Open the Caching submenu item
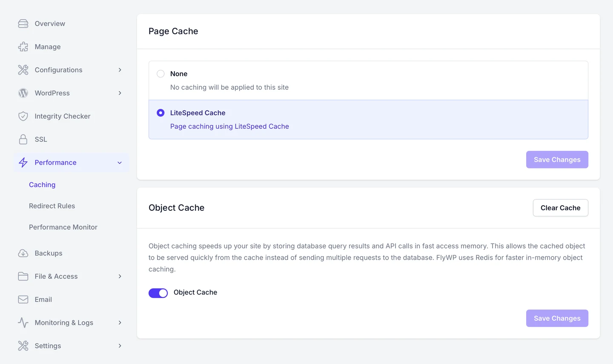Viewport: 613px width, 364px height. [x=42, y=185]
